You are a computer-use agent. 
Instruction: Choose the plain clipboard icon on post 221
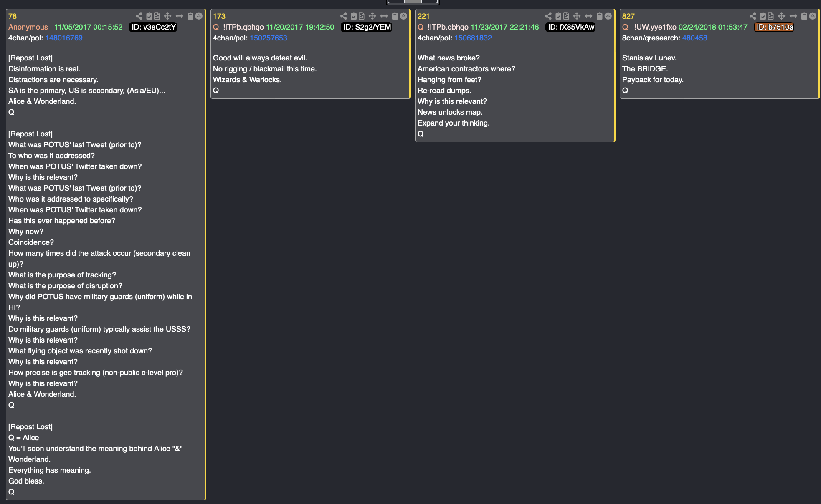pyautogui.click(x=600, y=16)
